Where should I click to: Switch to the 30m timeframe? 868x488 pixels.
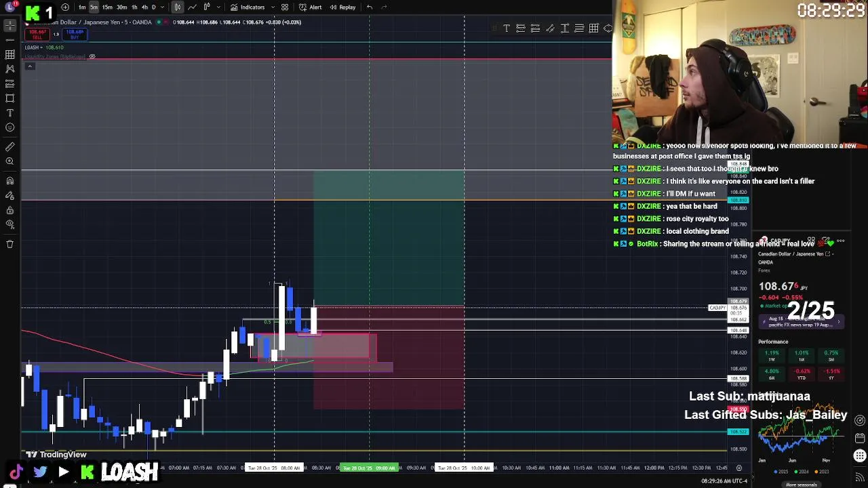point(121,7)
